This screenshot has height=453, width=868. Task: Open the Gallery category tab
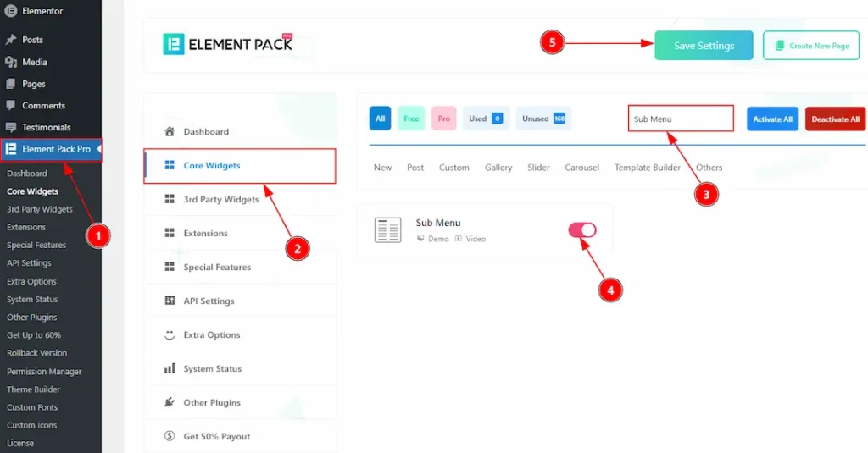point(498,168)
